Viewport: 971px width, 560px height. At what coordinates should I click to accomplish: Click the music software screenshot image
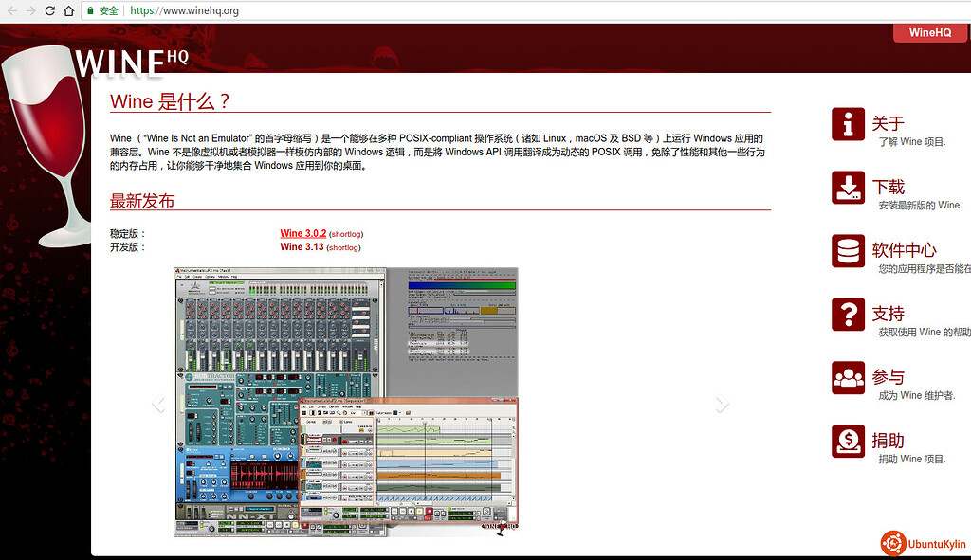click(x=346, y=402)
